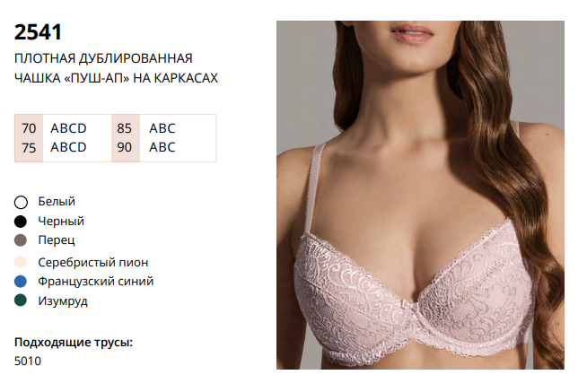Click the Французский синий label
This screenshot has width=587, height=392.
(x=96, y=282)
